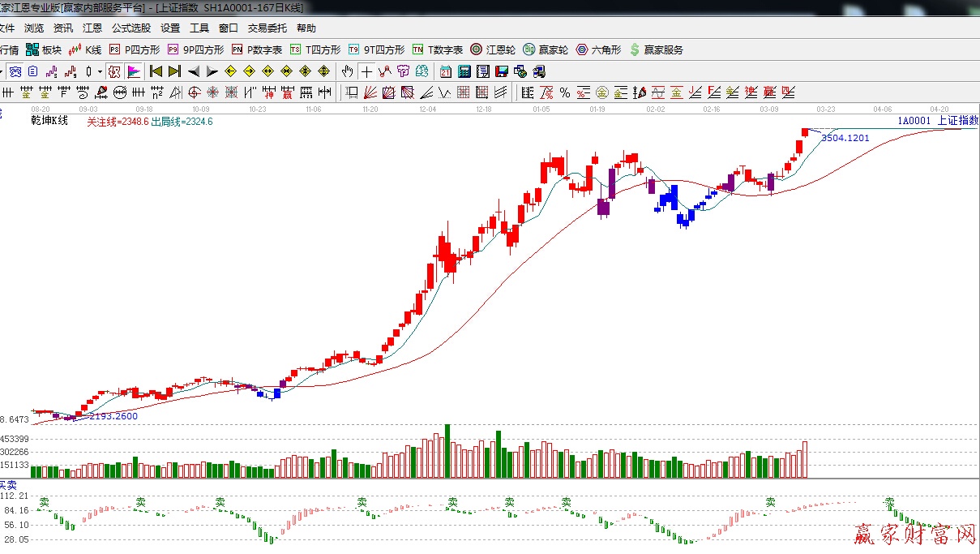Select the percent sign drawing tool
This screenshot has width=980, height=554.
(x=564, y=92)
